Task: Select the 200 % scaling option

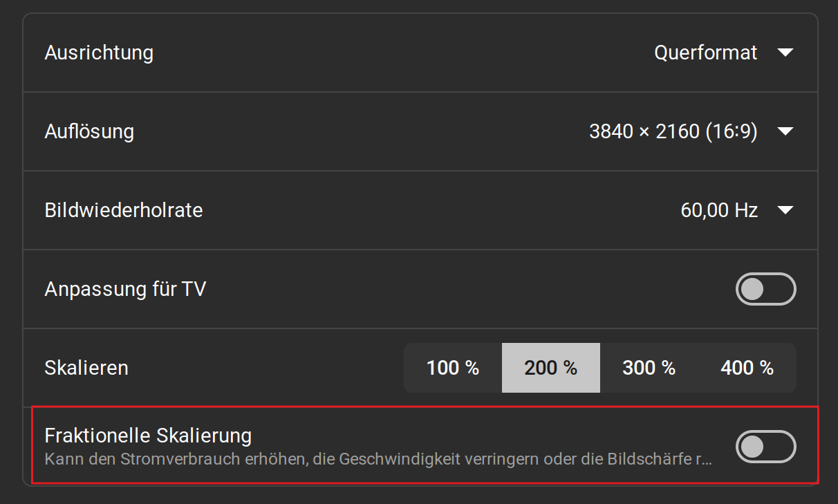Action: coord(551,368)
